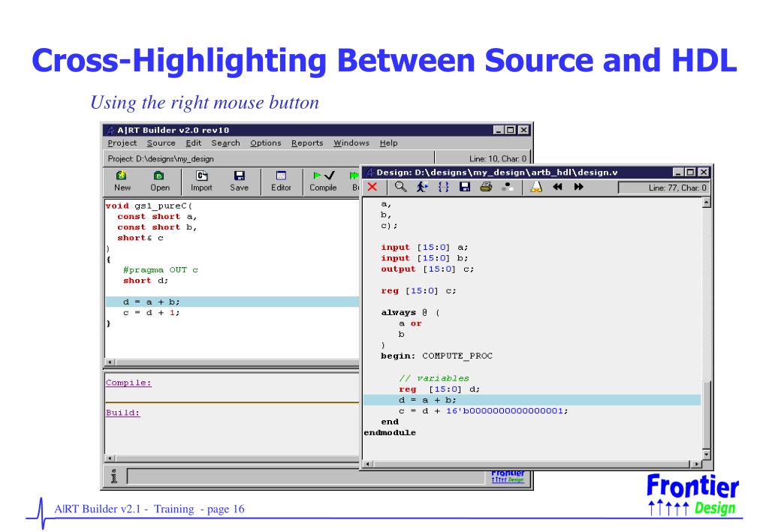Click the blue braces icon
Image resolution: width=769 pixels, height=532 pixels.
coord(443,187)
